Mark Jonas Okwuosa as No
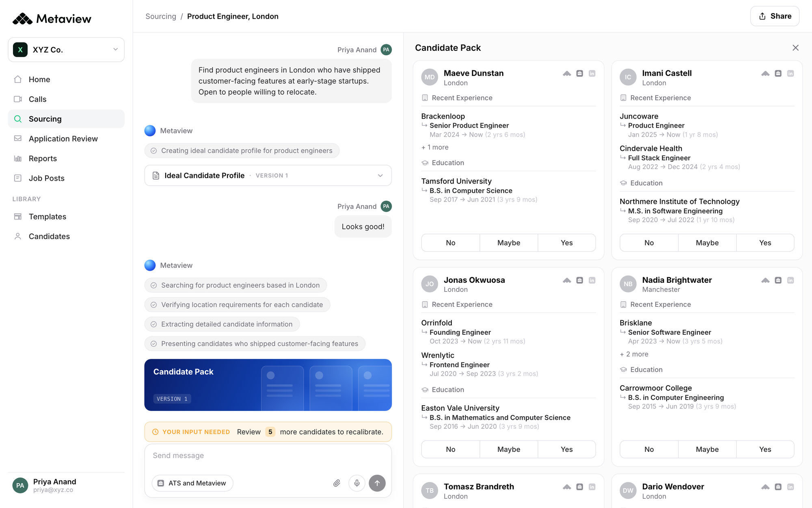 pyautogui.click(x=451, y=449)
